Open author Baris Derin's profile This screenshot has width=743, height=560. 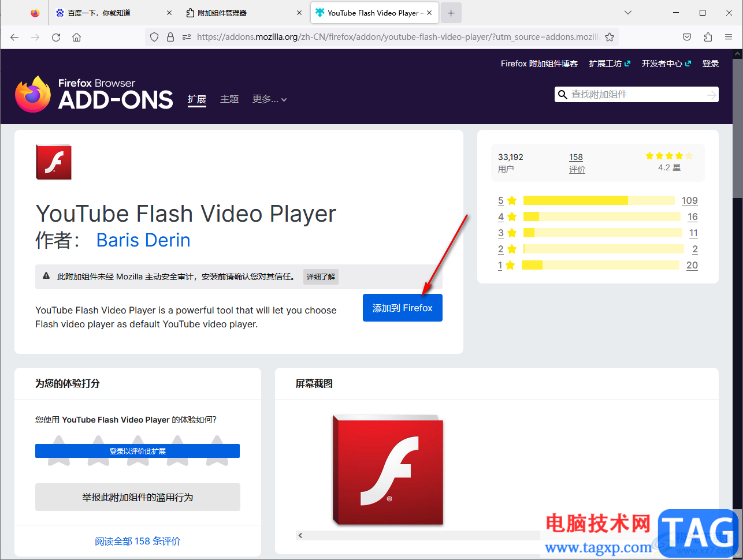(x=143, y=240)
